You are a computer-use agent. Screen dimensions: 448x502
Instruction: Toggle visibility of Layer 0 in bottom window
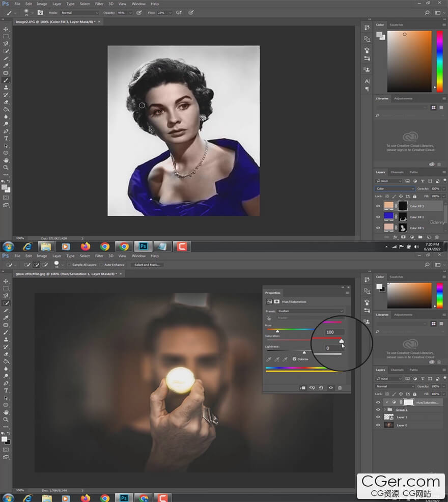point(378,425)
